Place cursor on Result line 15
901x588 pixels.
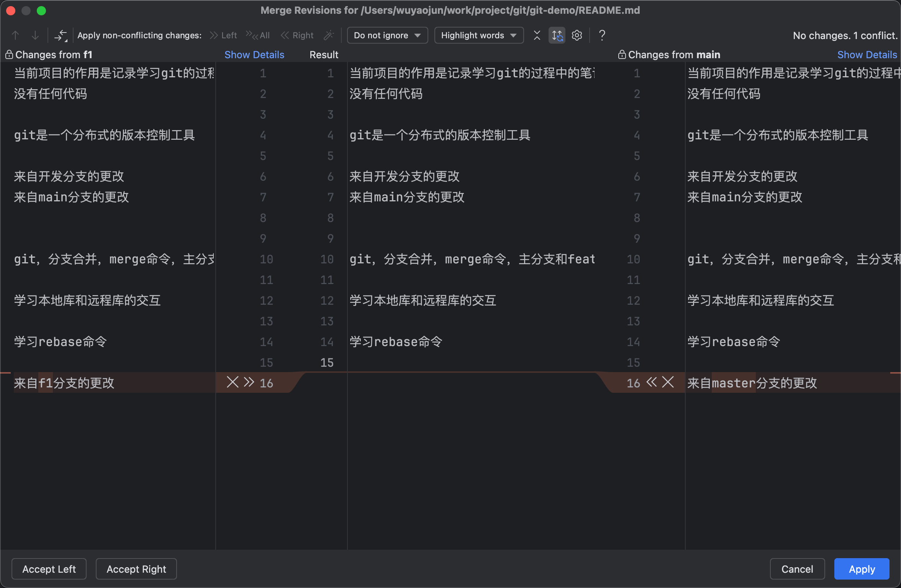pos(471,362)
